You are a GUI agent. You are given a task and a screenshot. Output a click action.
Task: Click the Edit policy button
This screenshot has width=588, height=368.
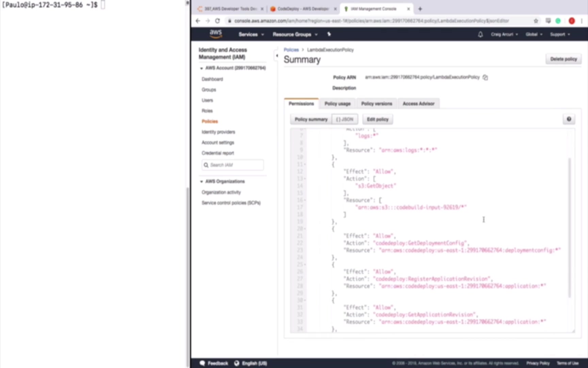tap(378, 119)
